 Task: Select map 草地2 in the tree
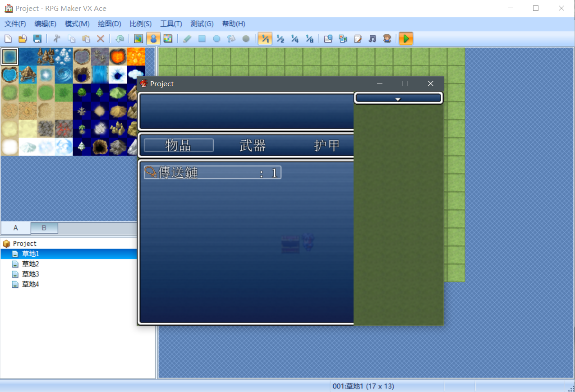click(x=31, y=264)
